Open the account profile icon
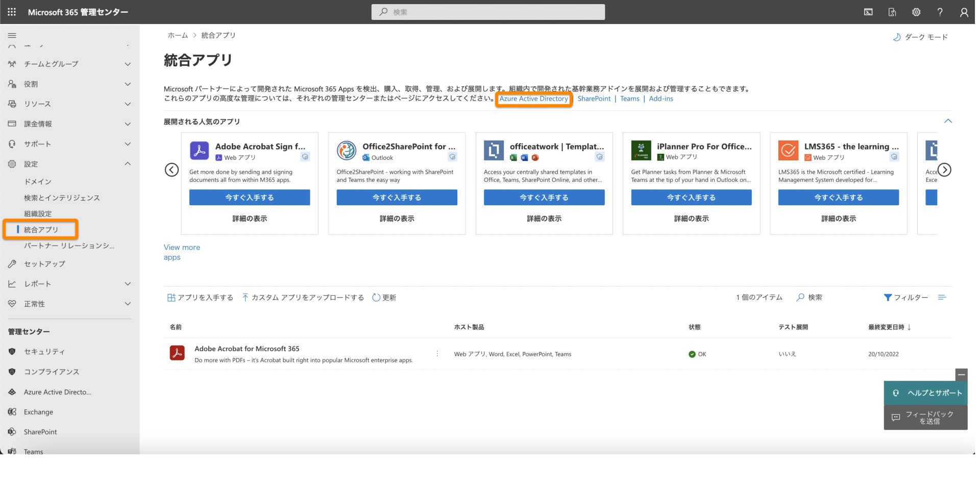The height and width of the screenshot is (499, 980). click(964, 12)
